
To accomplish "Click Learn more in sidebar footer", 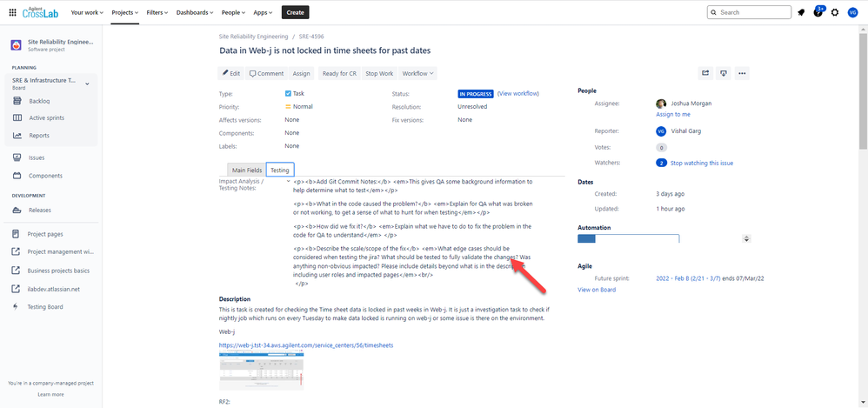I will (x=50, y=395).
